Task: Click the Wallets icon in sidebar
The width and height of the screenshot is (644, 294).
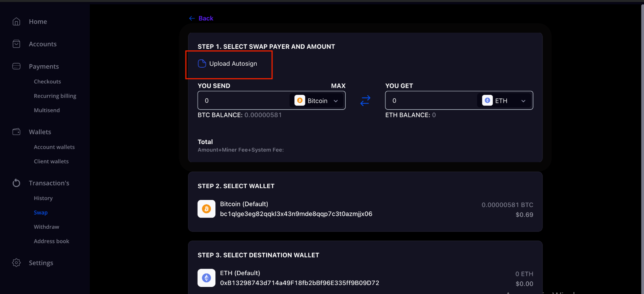Action: (x=16, y=132)
